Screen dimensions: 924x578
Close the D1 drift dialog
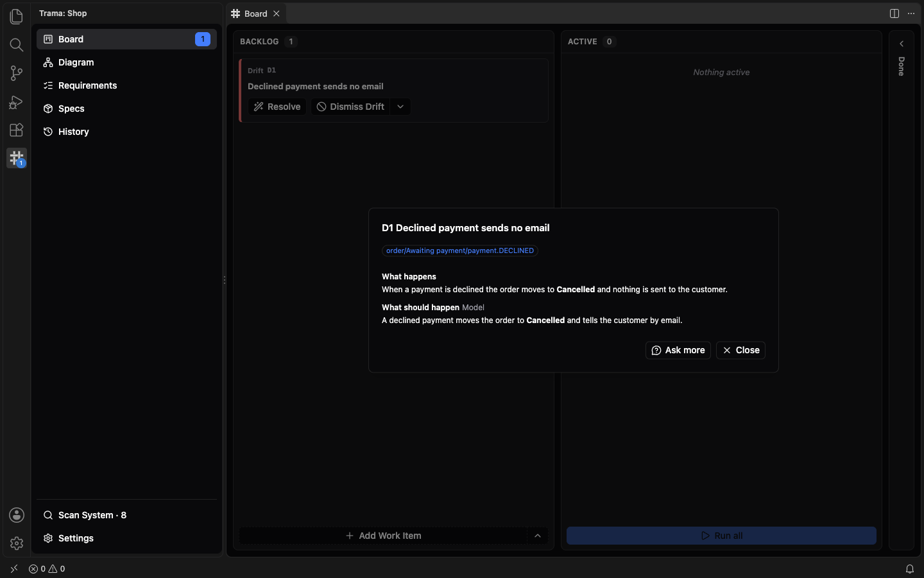click(740, 350)
